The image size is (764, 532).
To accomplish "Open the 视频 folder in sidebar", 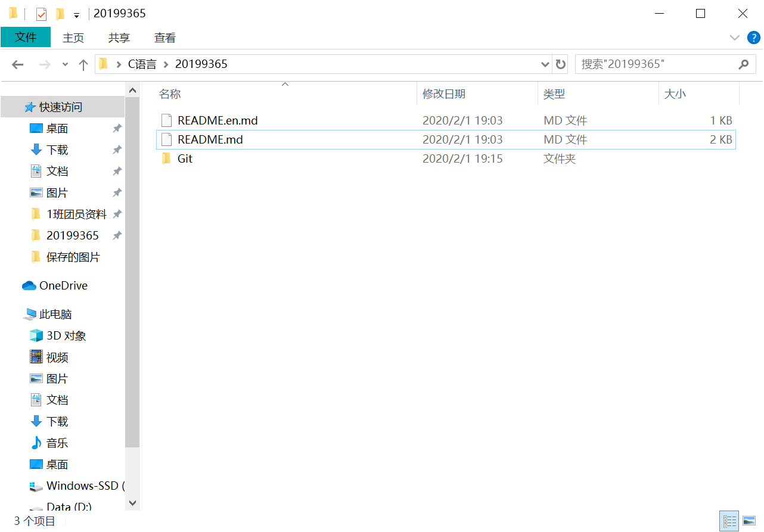I will tap(57, 357).
